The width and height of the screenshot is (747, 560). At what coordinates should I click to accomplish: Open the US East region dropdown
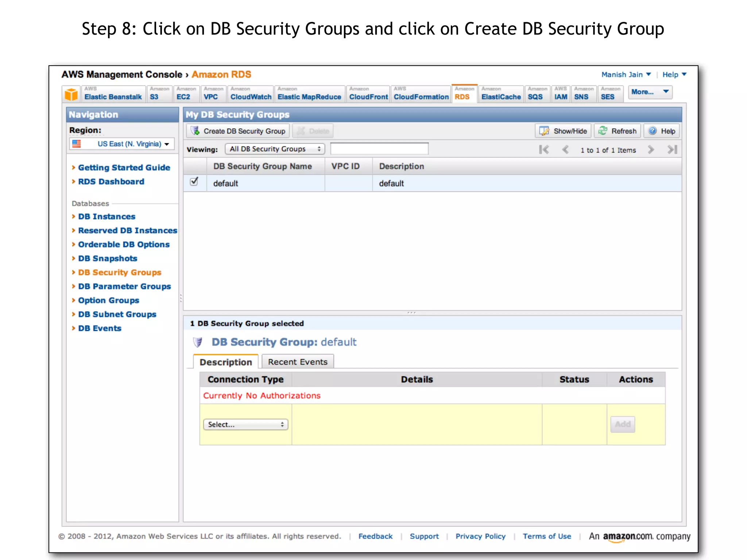click(x=122, y=144)
